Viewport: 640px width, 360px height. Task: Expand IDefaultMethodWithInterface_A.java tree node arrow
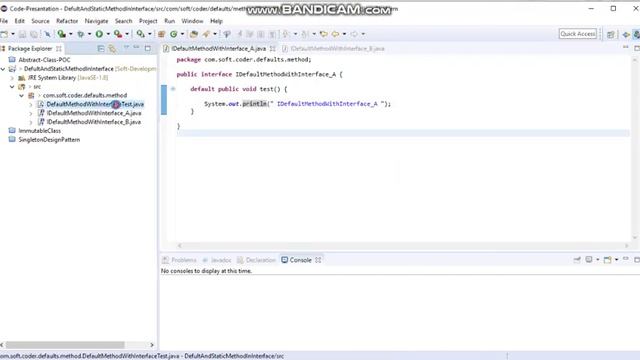(x=31, y=113)
